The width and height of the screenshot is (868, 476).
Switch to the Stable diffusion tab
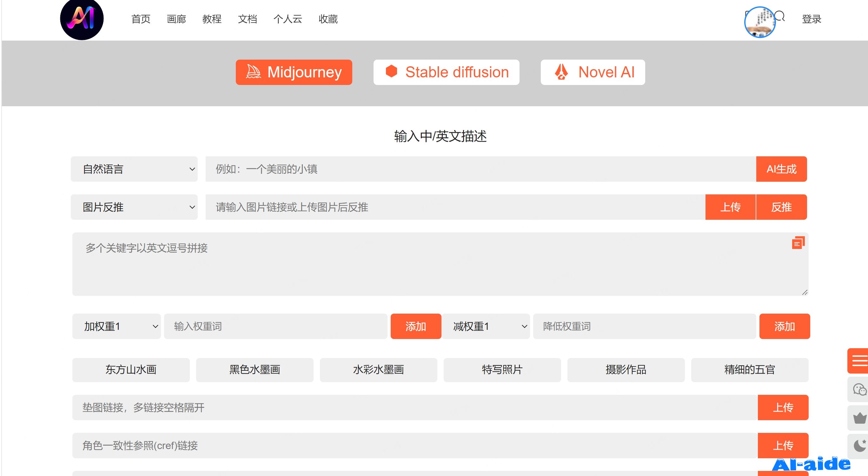pyautogui.click(x=446, y=72)
